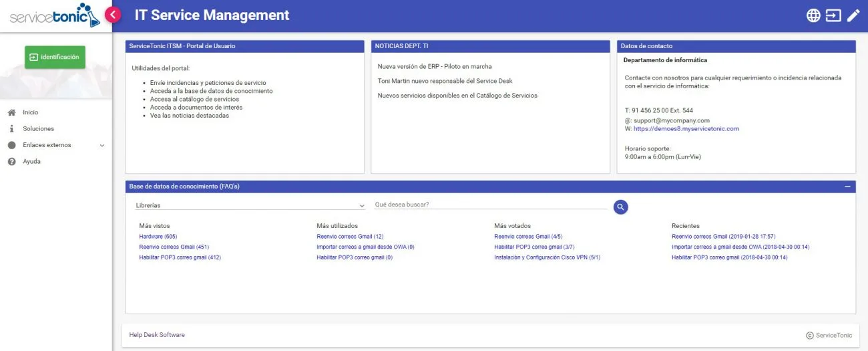Click the circle icon beside Enlaces externos
Image resolution: width=868 pixels, height=351 pixels.
point(11,145)
